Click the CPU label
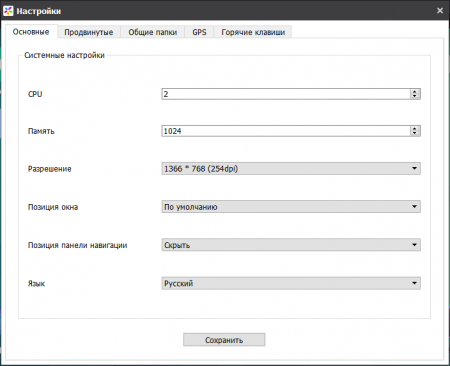This screenshot has width=450, height=366. tap(35, 94)
